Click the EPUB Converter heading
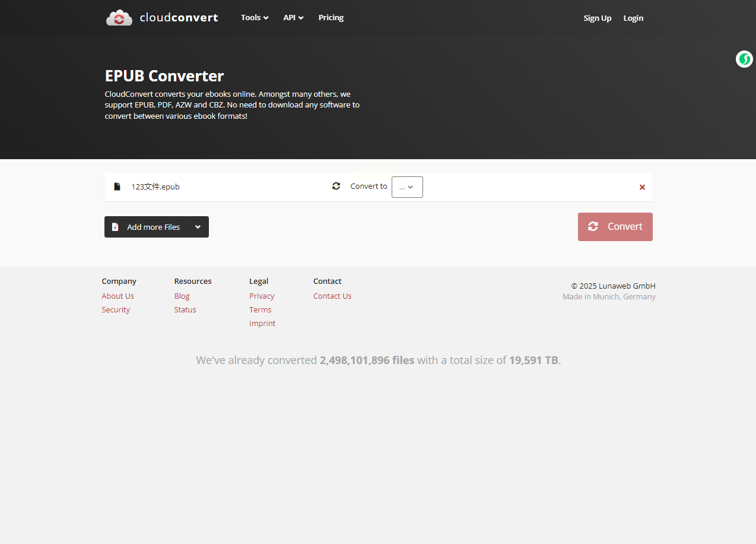 164,76
